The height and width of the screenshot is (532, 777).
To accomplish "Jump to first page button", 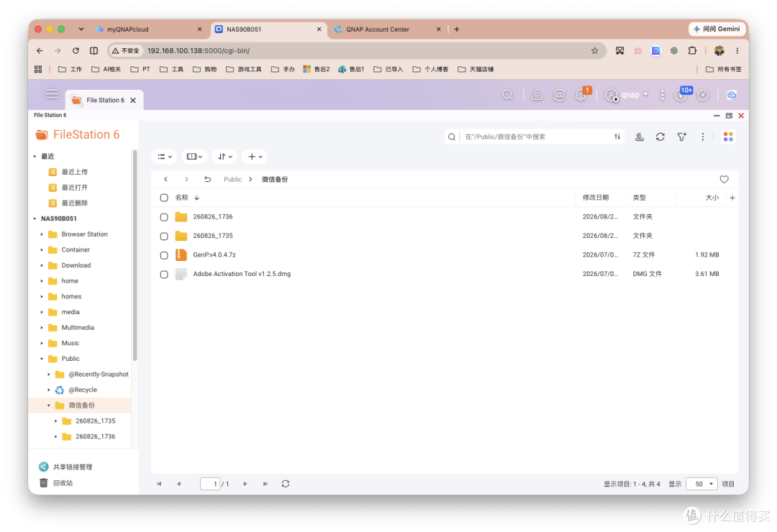I will [x=159, y=484].
